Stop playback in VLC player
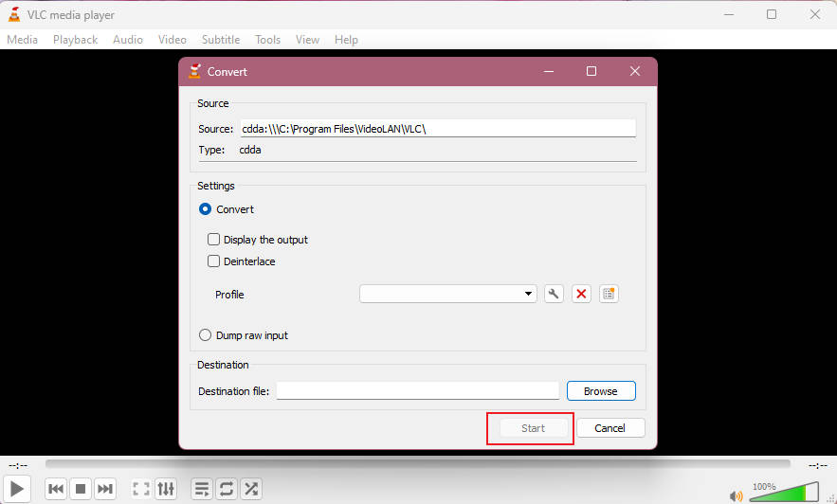This screenshot has height=504, width=837. [81, 489]
